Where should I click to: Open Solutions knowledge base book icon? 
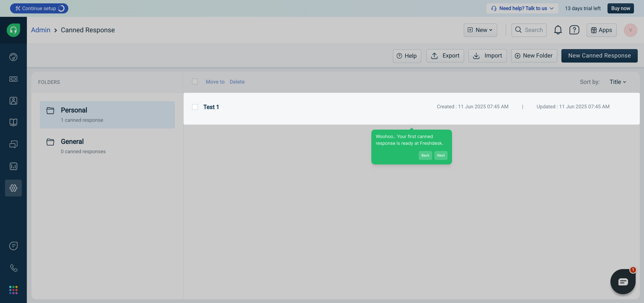13,122
